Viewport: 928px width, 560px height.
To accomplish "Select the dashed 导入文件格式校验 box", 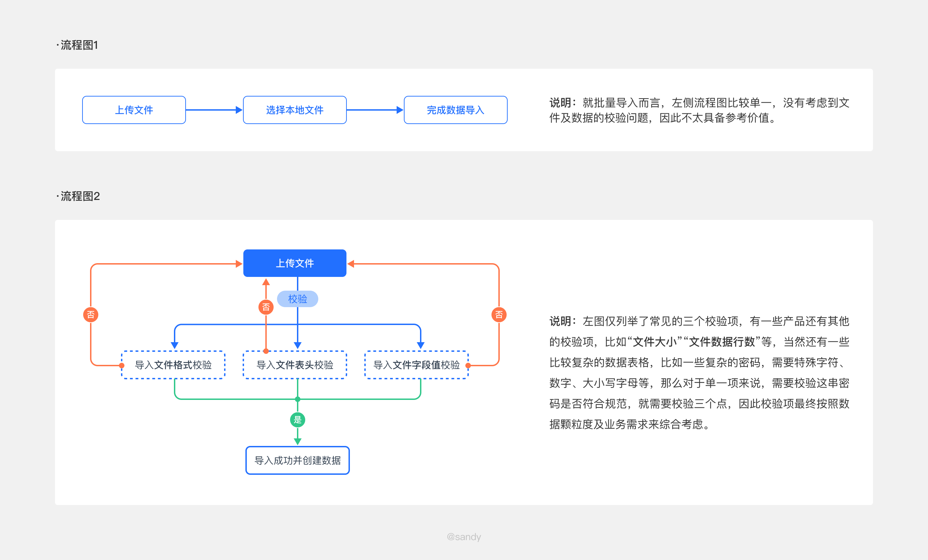I will pyautogui.click(x=173, y=365).
